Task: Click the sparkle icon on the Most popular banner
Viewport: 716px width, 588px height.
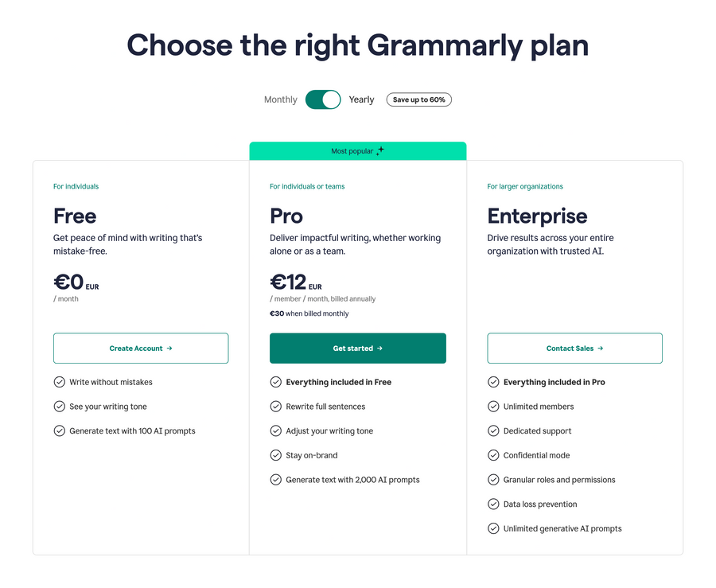Action: pos(380,150)
